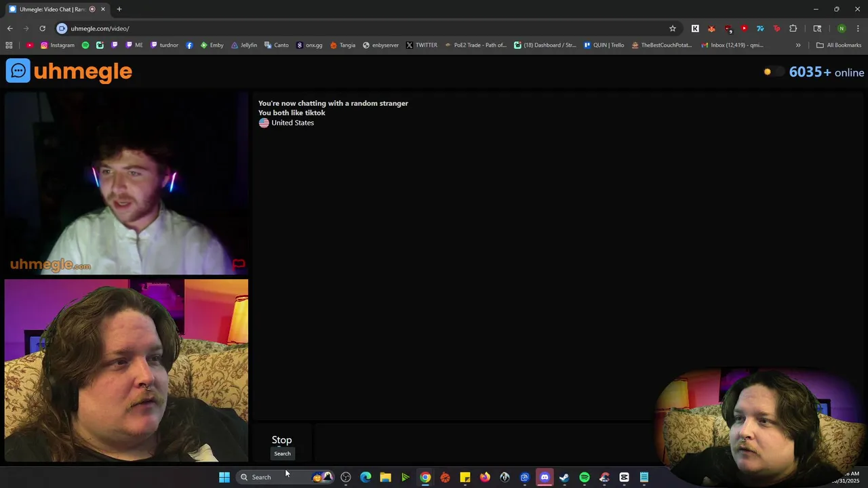Open the PoE2 Trade bookmark
Screen dimensions: 868x488
coord(475,45)
